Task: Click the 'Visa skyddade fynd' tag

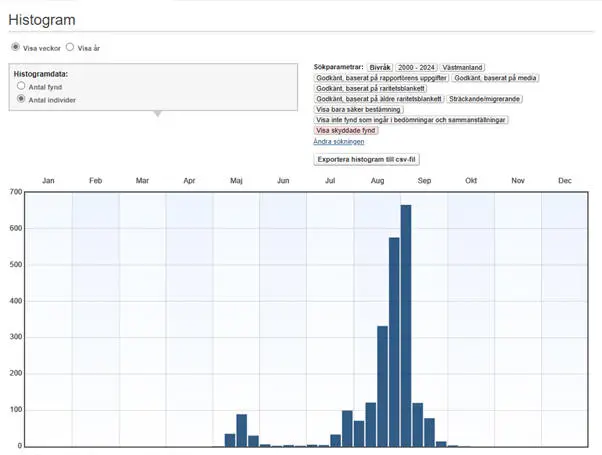Action: [346, 131]
